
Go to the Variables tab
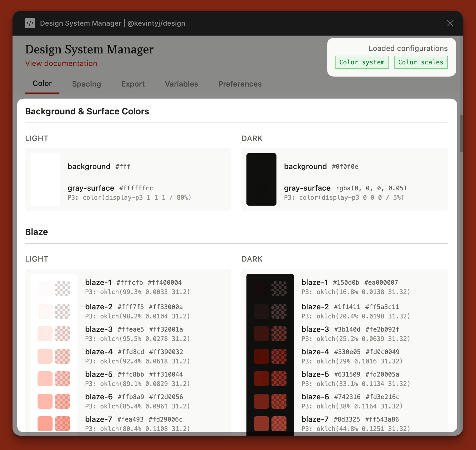pos(181,84)
